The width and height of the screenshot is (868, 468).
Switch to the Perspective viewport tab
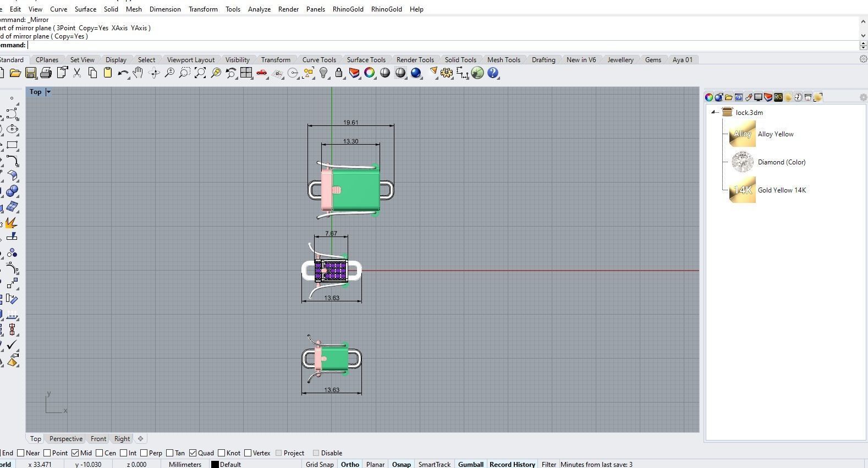pos(66,439)
